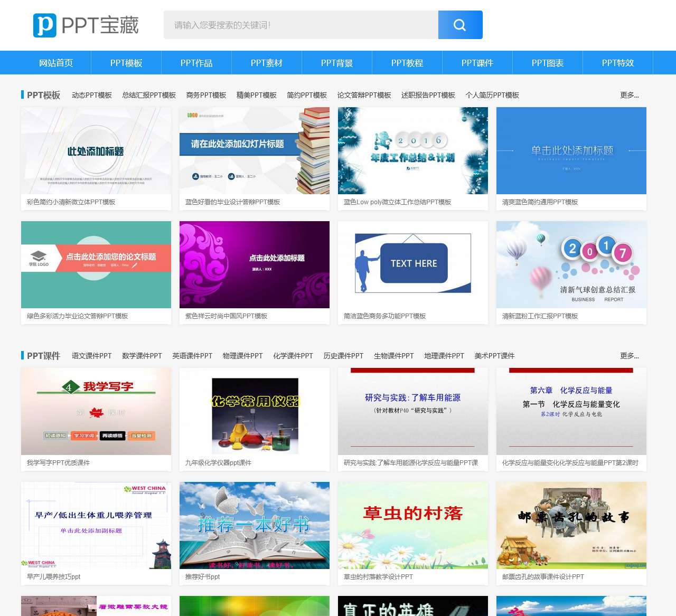The width and height of the screenshot is (676, 616).
Task: Open the 精美PPT模板 category link
Action: [257, 95]
